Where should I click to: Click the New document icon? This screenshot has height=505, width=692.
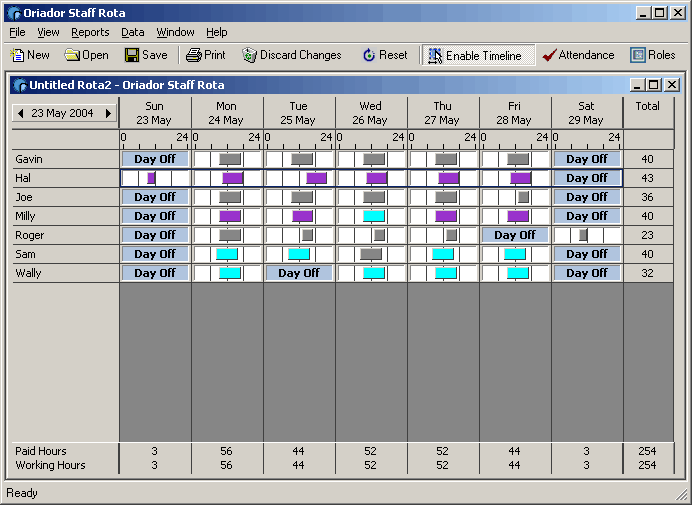(17, 55)
